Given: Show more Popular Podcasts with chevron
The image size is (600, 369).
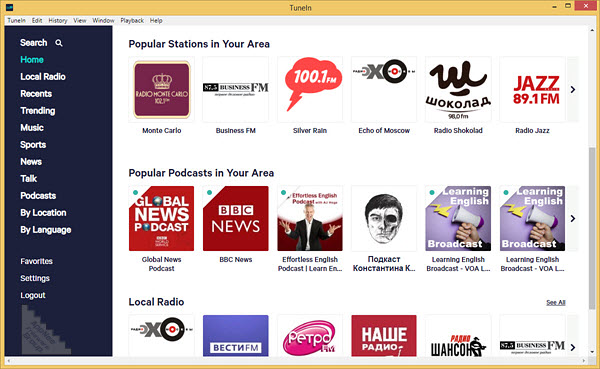Looking at the screenshot, I should (x=573, y=219).
